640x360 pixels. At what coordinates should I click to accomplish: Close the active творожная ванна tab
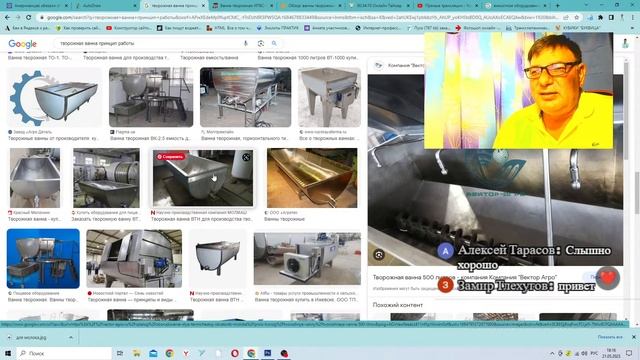(x=203, y=6)
